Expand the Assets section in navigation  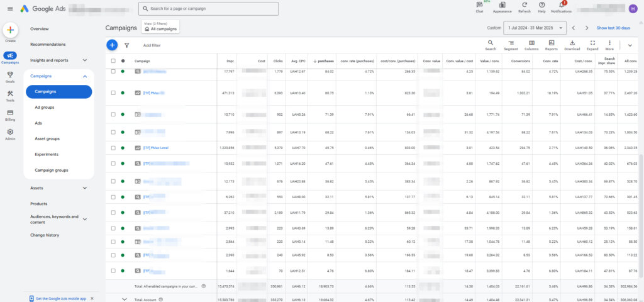(x=84, y=187)
